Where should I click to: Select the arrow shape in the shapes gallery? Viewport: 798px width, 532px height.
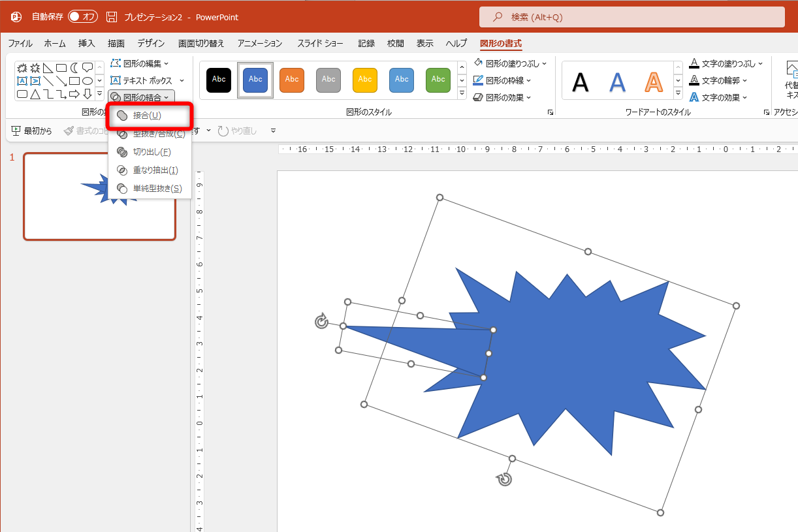74,93
